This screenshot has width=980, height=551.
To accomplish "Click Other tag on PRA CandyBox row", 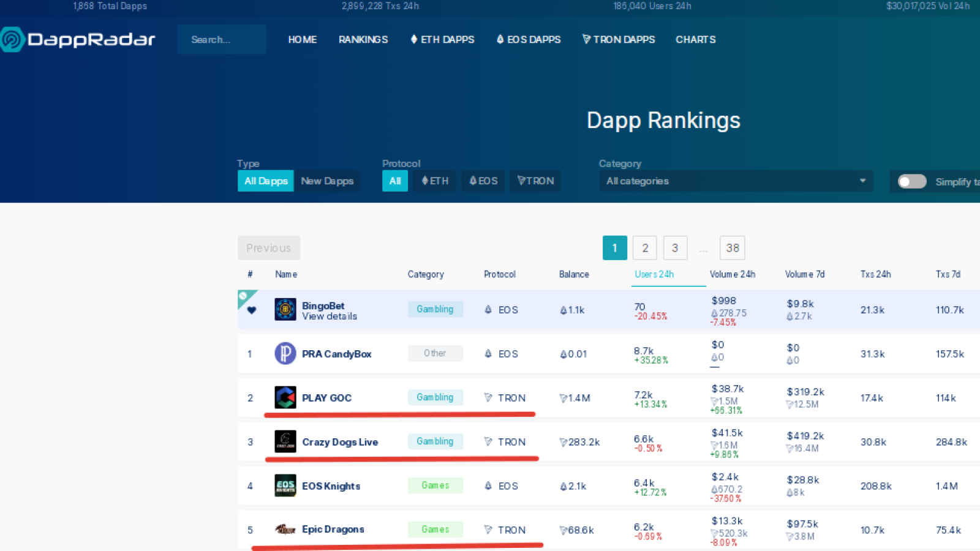I will pos(435,353).
